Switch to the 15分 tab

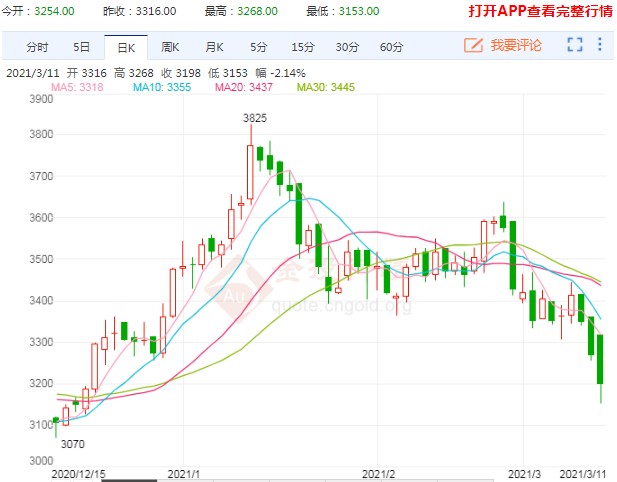pyautogui.click(x=303, y=47)
